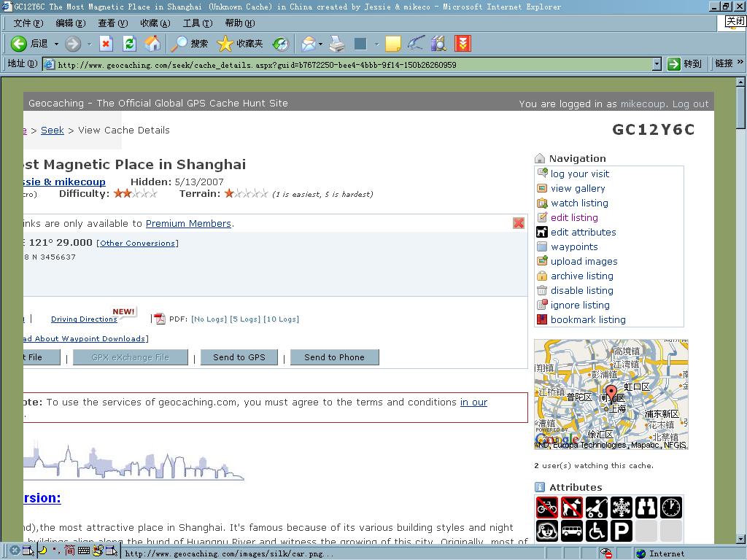Click the wheelchair accessible attribute icon

pos(596,531)
